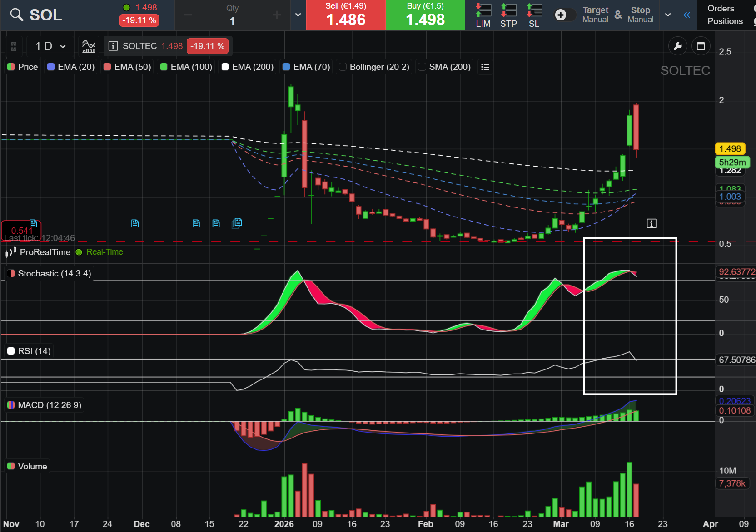Click the SL stop-limit order icon
This screenshot has width=756, height=532.
pyautogui.click(x=534, y=15)
